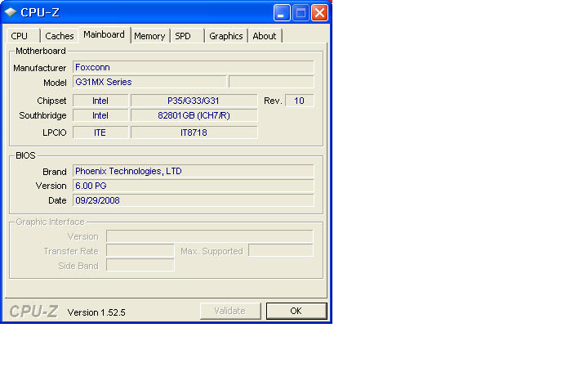Click the disabled Validate button
Image resolution: width=588 pixels, height=368 pixels.
point(229,311)
